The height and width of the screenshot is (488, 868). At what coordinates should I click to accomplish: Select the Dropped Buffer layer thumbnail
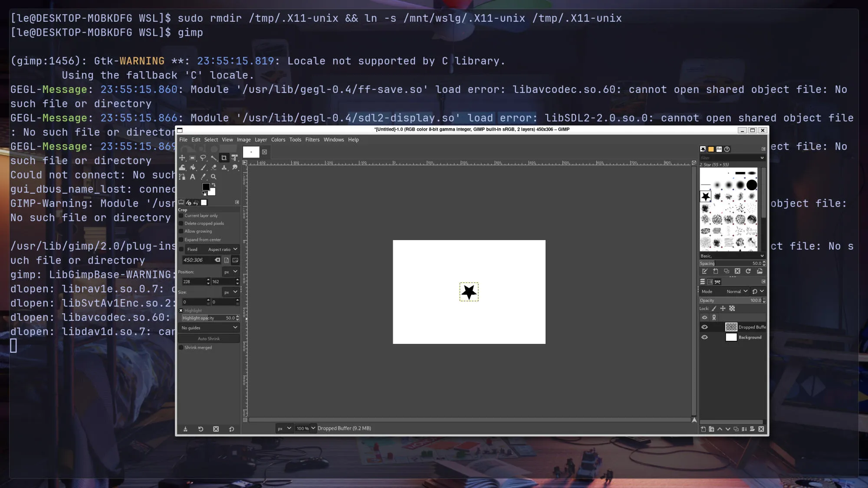tap(731, 327)
